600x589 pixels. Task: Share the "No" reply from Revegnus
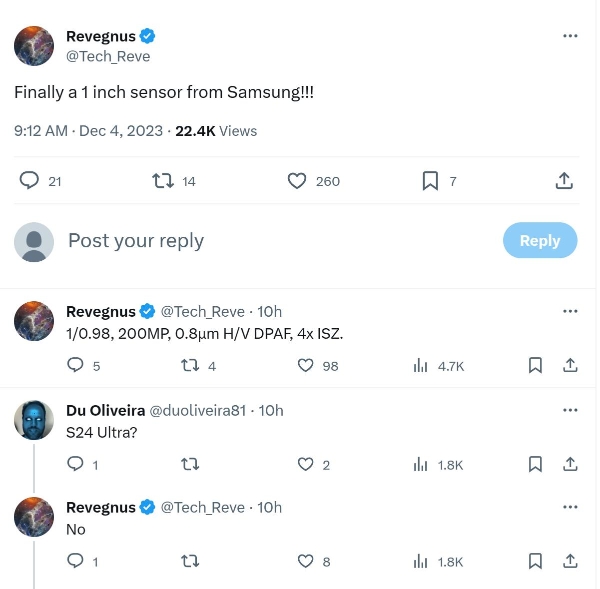(570, 561)
